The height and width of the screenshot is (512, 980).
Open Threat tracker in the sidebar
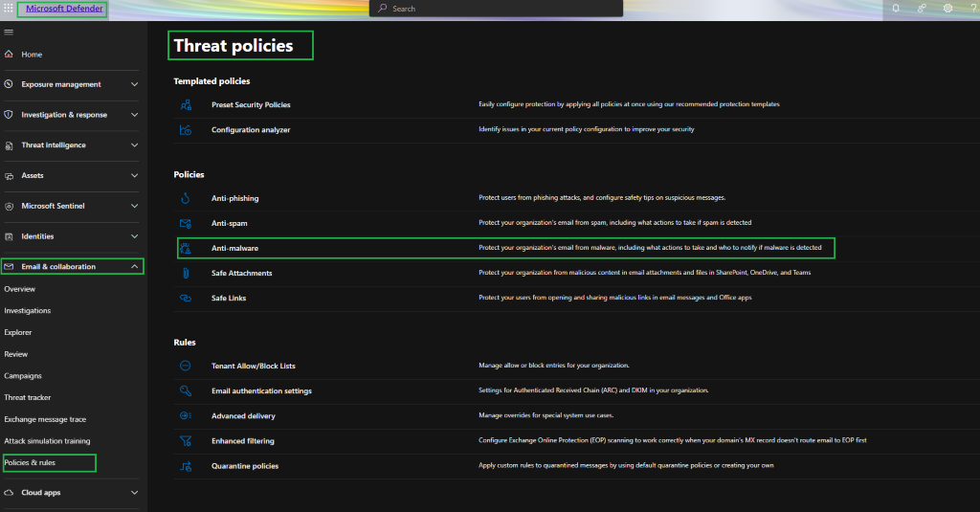28,397
